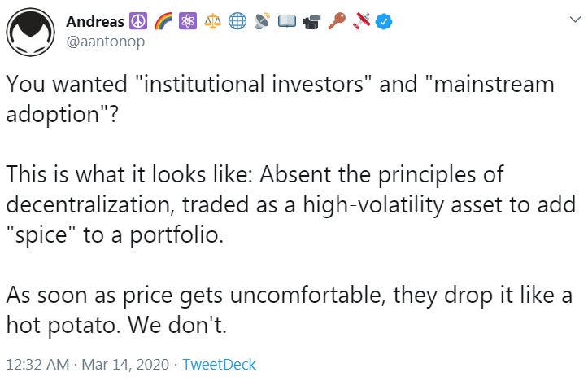Viewport: 588px width, 381px height.
Task: Click the movie camera emoji
Action: coord(311,21)
